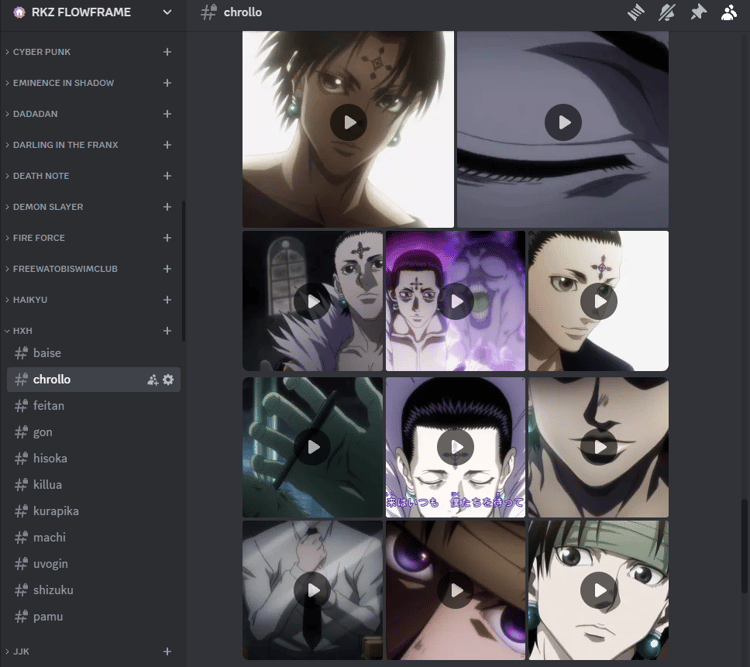
Task: Open the machi channel
Action: pyautogui.click(x=94, y=537)
